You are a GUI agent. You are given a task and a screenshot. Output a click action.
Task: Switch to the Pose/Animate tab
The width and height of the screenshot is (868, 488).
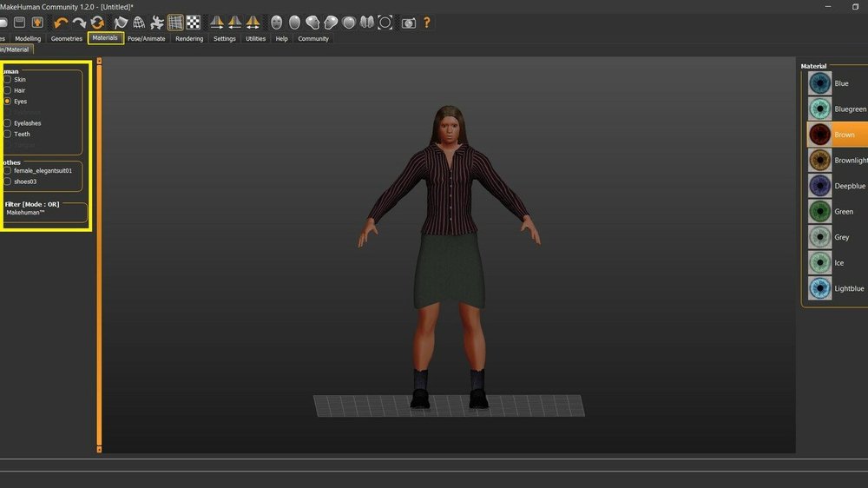coord(148,39)
